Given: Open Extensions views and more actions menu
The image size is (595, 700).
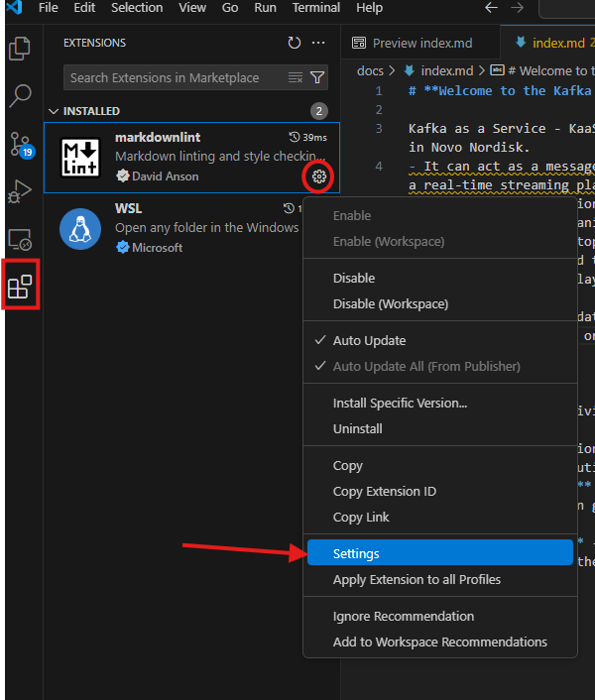Looking at the screenshot, I should (x=318, y=43).
